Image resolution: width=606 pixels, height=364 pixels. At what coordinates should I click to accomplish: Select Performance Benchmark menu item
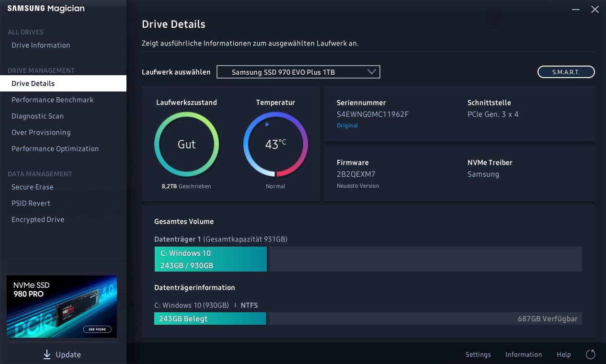(53, 100)
